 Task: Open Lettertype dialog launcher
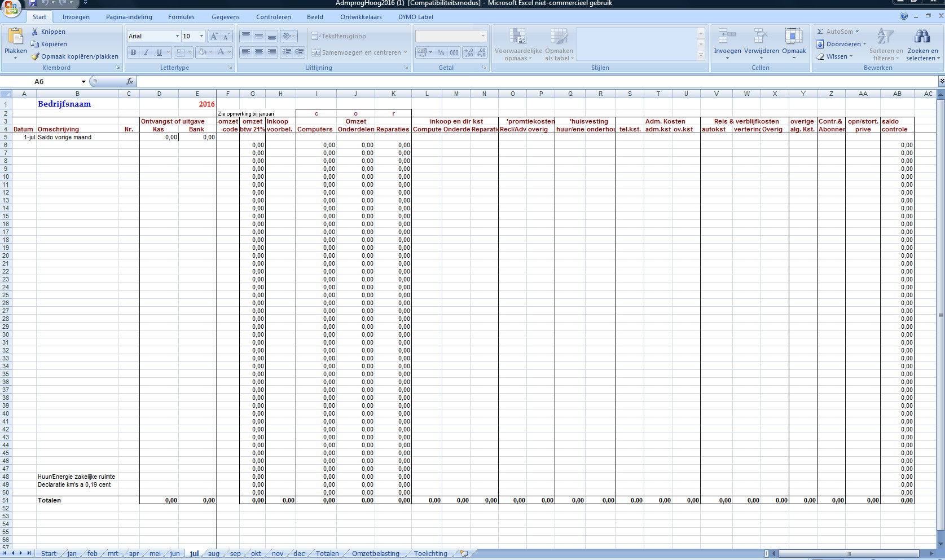230,68
